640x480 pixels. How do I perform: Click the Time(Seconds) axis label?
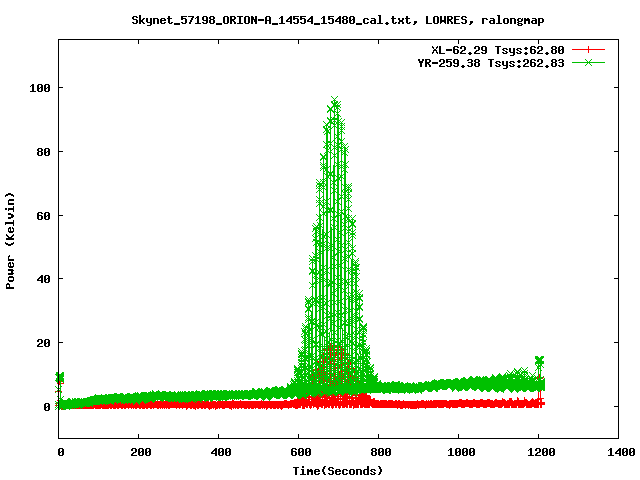point(338,471)
